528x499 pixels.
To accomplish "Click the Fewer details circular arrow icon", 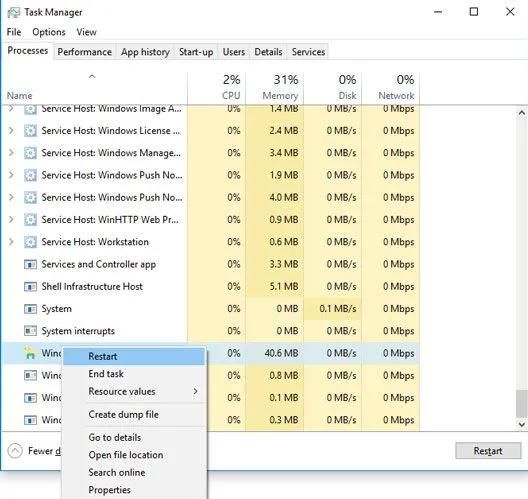I will pyautogui.click(x=15, y=451).
